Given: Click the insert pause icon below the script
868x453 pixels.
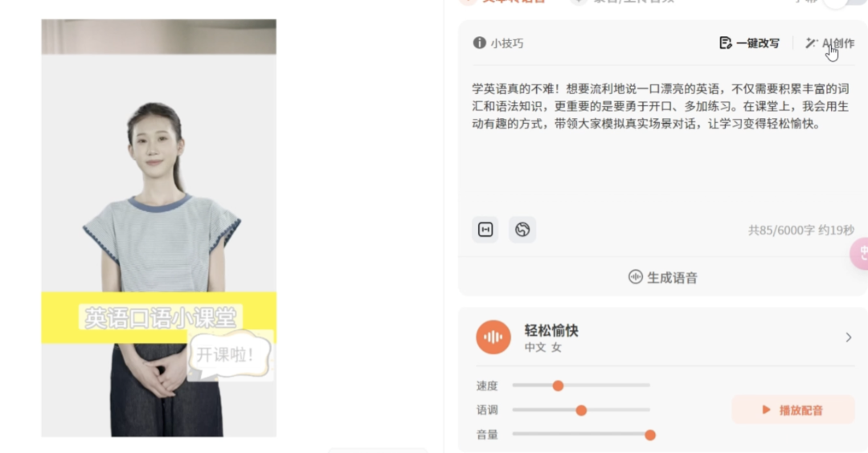Looking at the screenshot, I should pyautogui.click(x=485, y=229).
